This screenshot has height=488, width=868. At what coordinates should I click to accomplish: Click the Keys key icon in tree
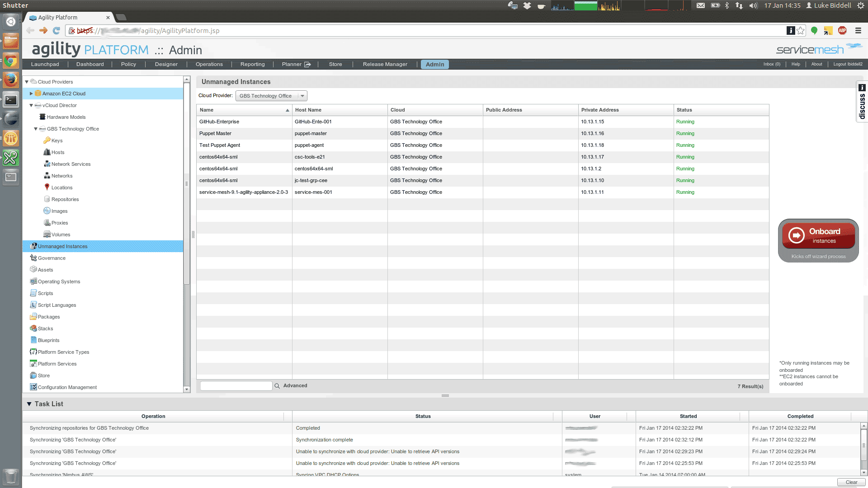point(47,141)
